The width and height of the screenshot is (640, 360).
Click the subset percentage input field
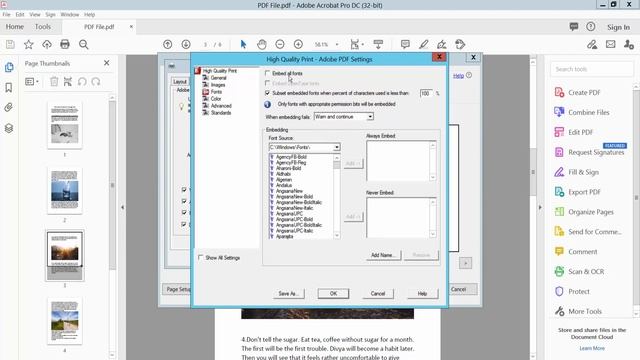pos(426,93)
